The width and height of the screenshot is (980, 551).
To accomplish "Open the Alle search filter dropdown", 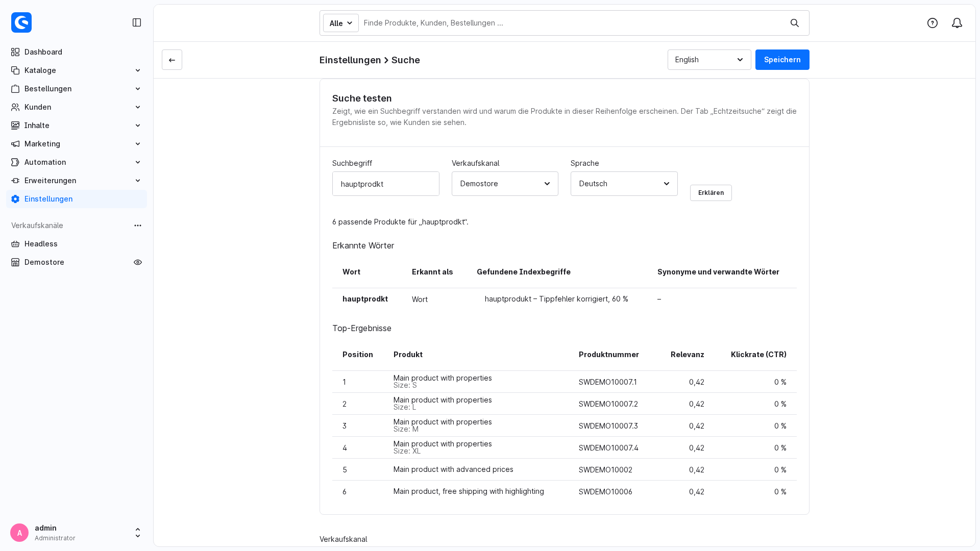I will (x=341, y=23).
